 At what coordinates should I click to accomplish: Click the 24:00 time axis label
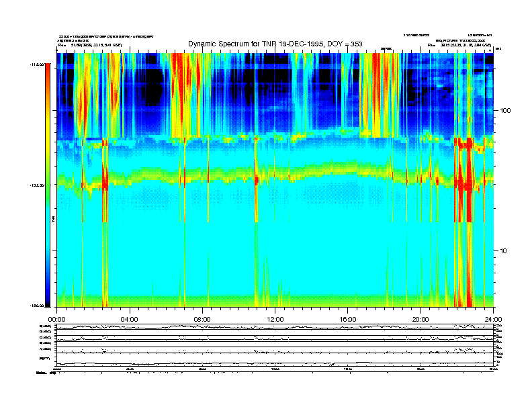point(493,319)
